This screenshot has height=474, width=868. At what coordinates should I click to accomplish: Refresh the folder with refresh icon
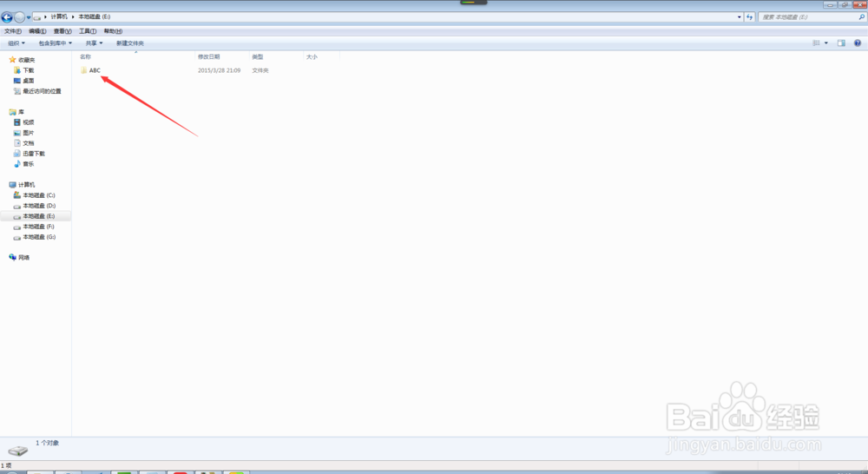click(750, 17)
